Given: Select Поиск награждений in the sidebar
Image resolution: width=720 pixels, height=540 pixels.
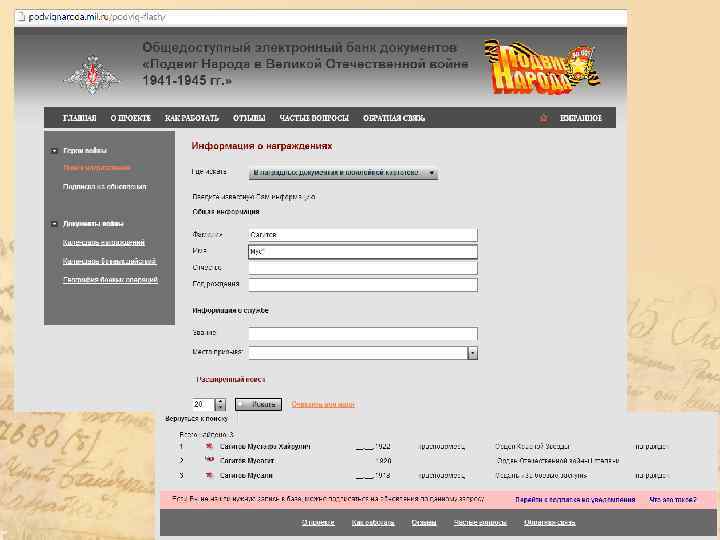Looking at the screenshot, I should pyautogui.click(x=97, y=168).
